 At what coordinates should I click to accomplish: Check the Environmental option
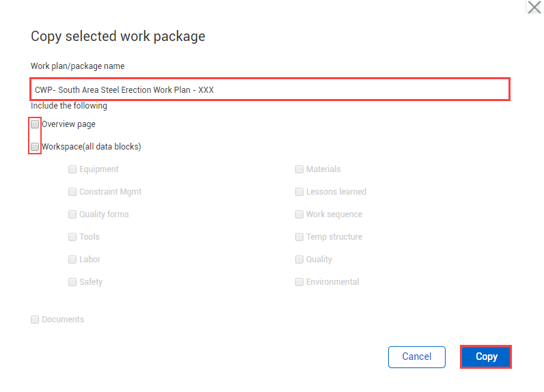(x=299, y=282)
